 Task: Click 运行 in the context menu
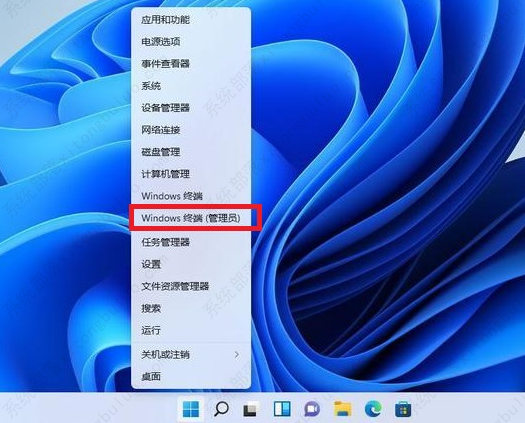click(x=191, y=331)
